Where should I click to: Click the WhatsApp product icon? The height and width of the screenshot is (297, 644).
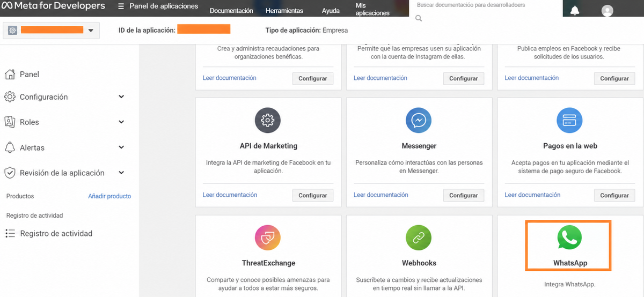[x=569, y=237]
